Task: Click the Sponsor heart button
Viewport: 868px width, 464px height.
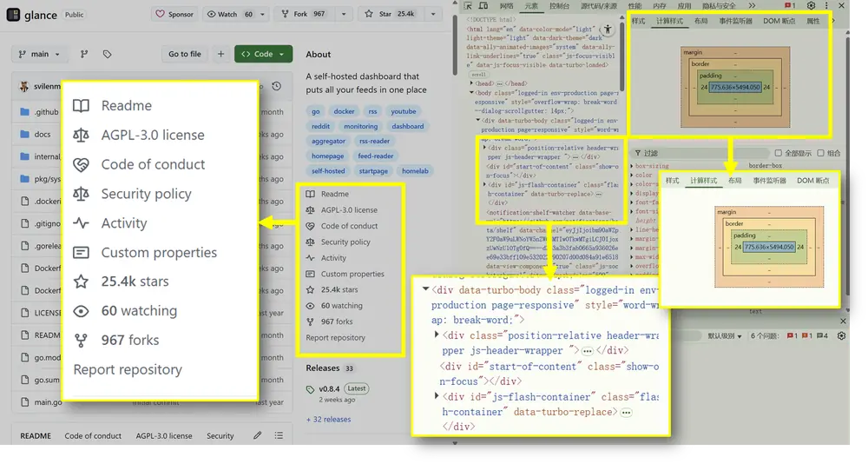Action: [x=175, y=14]
